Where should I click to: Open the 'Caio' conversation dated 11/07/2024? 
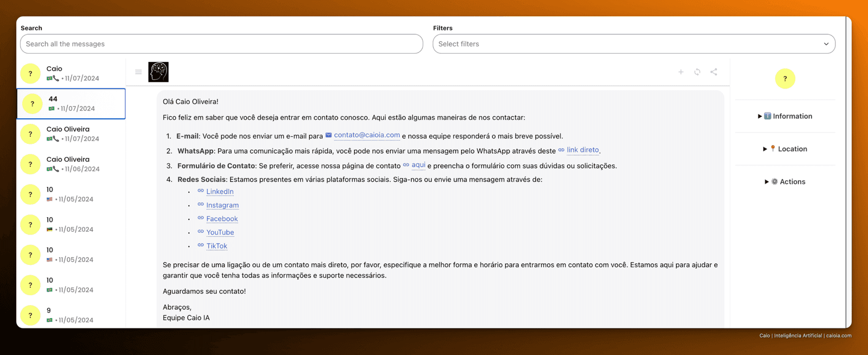71,73
